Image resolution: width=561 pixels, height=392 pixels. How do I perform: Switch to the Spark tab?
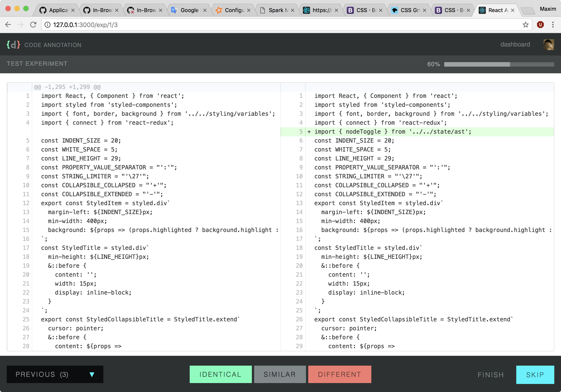coord(276,10)
